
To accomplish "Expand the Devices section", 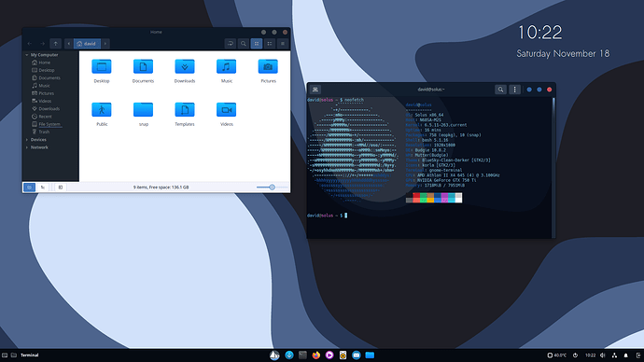I will pos(27,140).
